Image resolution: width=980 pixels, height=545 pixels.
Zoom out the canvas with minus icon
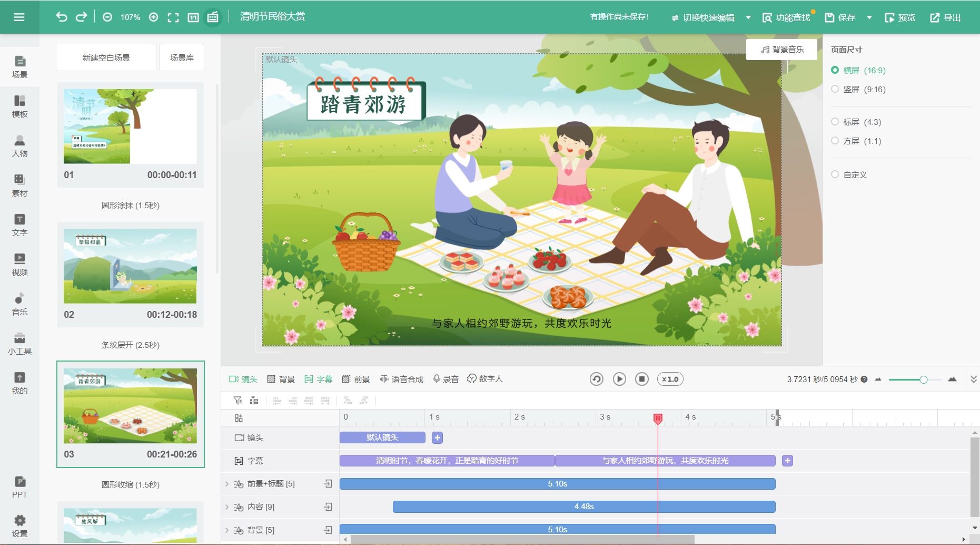pyautogui.click(x=107, y=17)
